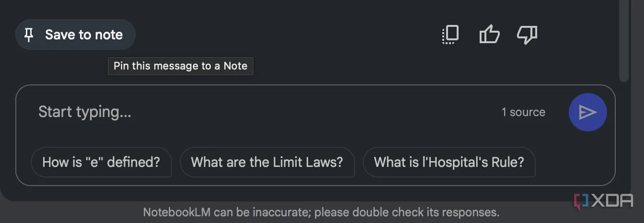
Task: Focus the "Start typing..." chat input
Action: (x=240, y=112)
